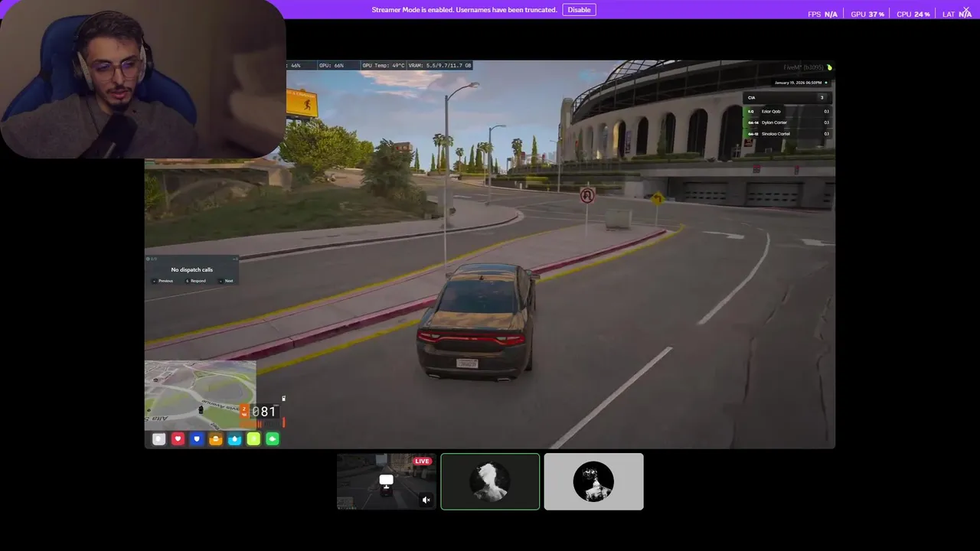Image resolution: width=980 pixels, height=551 pixels.
Task: Click the green fish status icon
Action: (273, 439)
